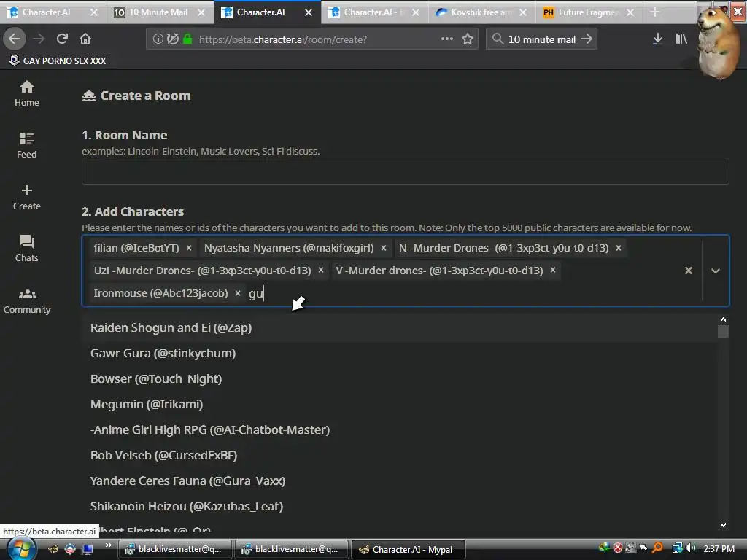Close the Future Fragments tab

click(630, 12)
